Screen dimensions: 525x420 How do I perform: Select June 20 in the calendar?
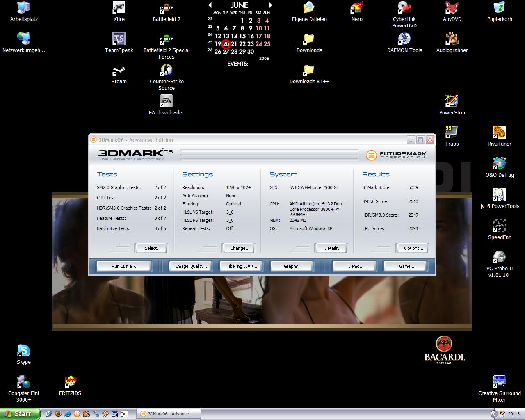tap(226, 44)
